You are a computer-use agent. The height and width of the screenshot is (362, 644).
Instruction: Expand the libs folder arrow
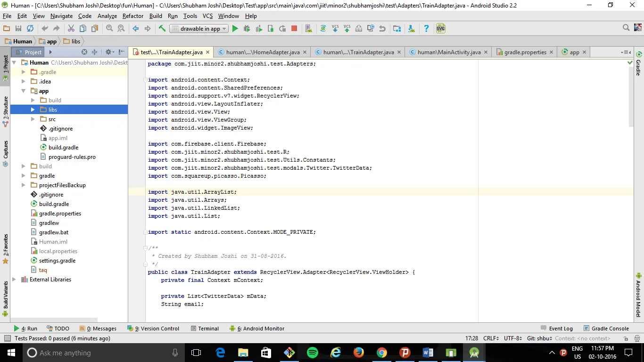tap(33, 110)
